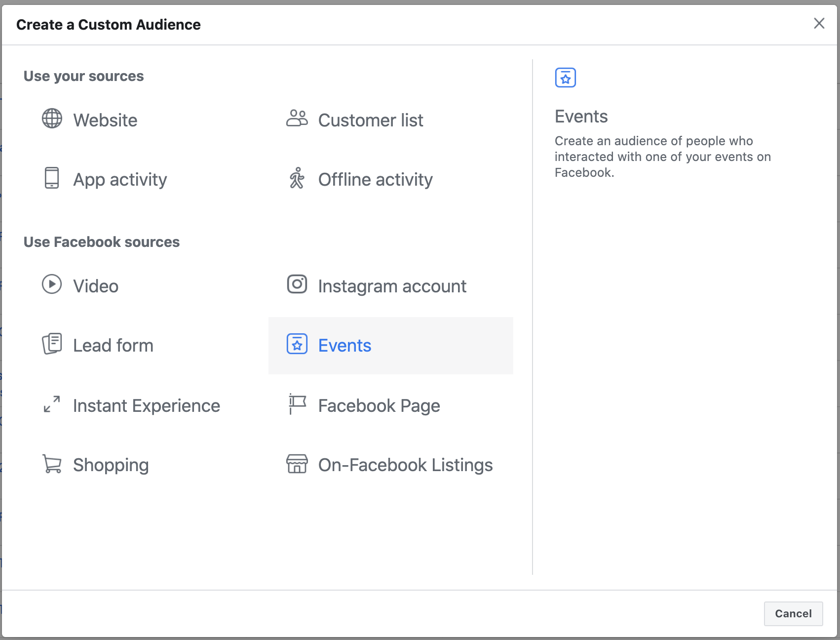The height and width of the screenshot is (640, 840).
Task: Click the Video play icon
Action: coord(52,284)
